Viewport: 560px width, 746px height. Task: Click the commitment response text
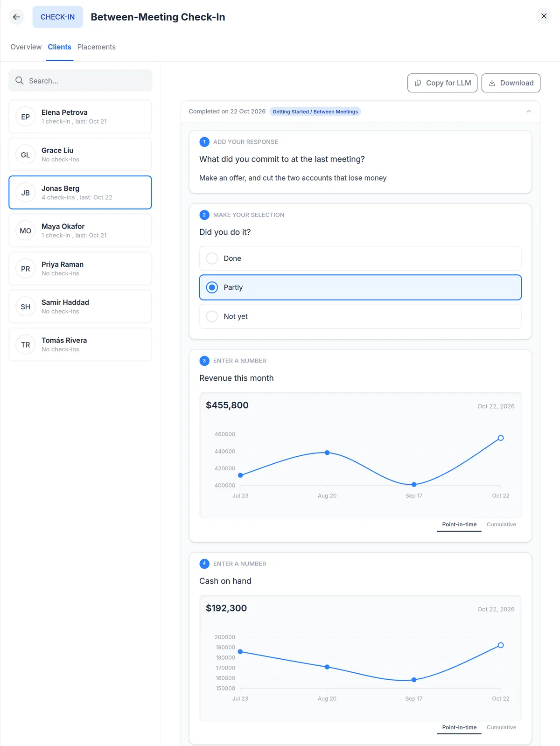293,178
